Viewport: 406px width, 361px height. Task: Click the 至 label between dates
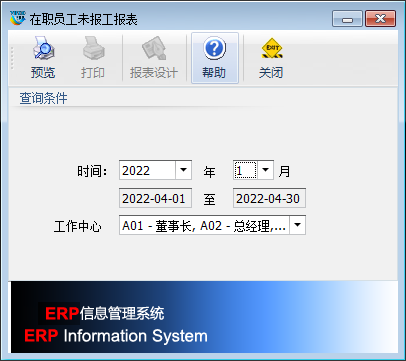tap(209, 200)
